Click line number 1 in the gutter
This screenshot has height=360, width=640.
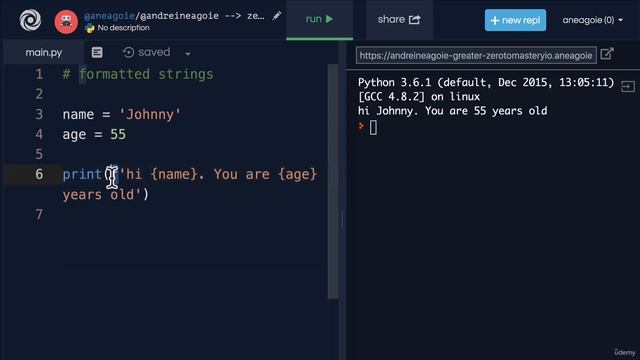point(39,74)
